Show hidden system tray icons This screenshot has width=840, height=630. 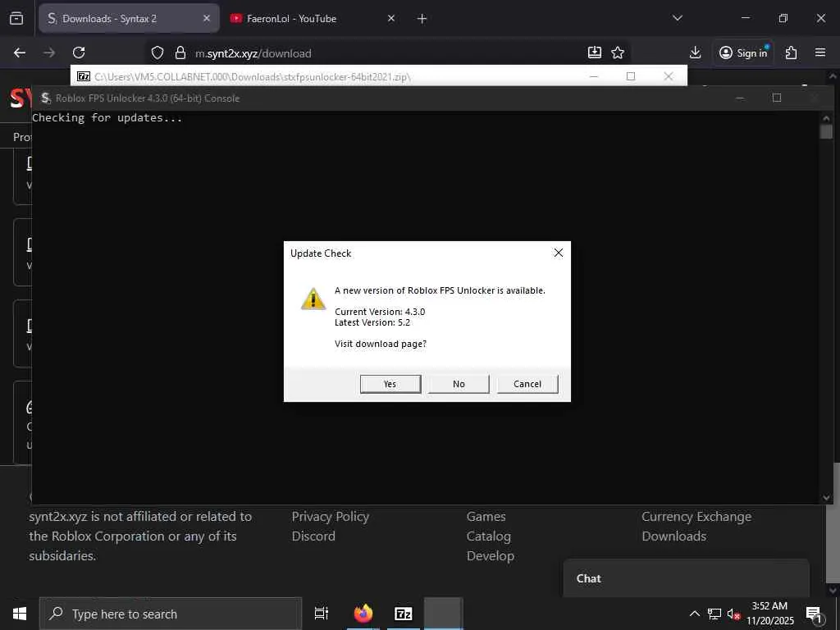coord(694,614)
